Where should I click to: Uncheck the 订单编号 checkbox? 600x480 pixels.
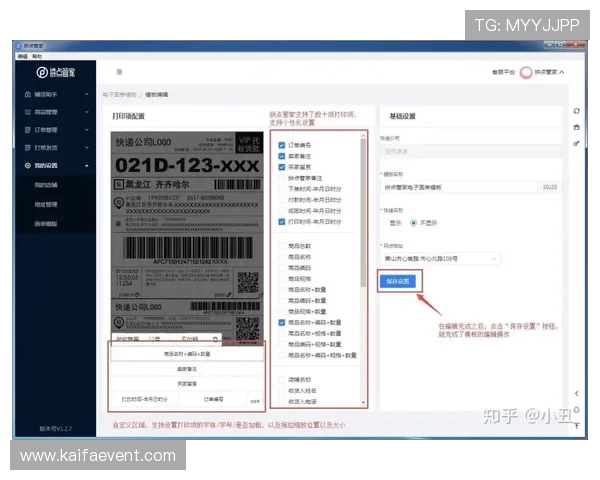pyautogui.click(x=282, y=146)
